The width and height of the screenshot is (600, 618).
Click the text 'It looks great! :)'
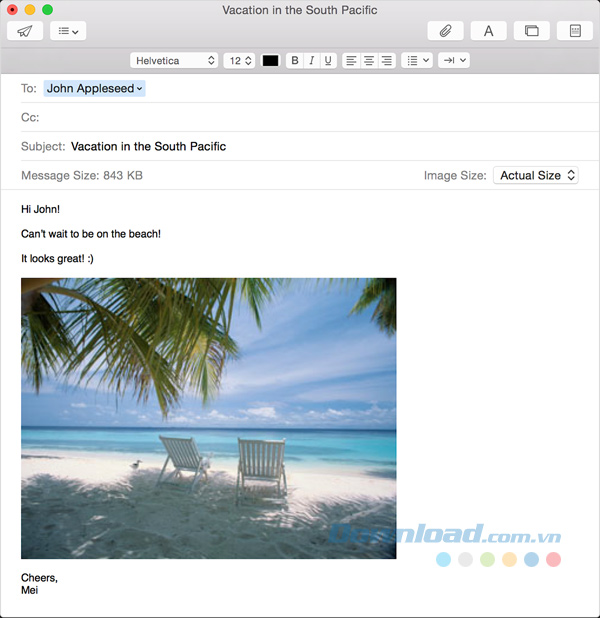coord(57,259)
